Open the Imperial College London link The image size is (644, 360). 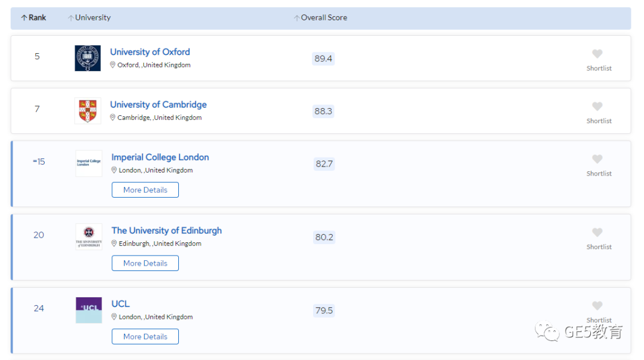pyautogui.click(x=160, y=157)
